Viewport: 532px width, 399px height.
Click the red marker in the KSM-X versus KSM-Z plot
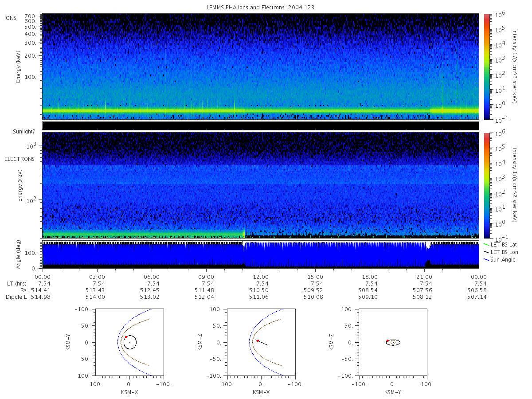[258, 340]
